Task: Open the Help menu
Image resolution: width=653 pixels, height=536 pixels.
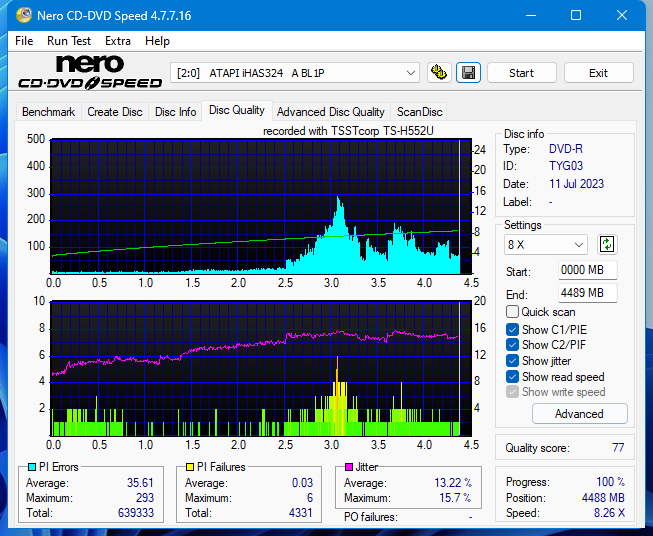Action: [x=157, y=41]
